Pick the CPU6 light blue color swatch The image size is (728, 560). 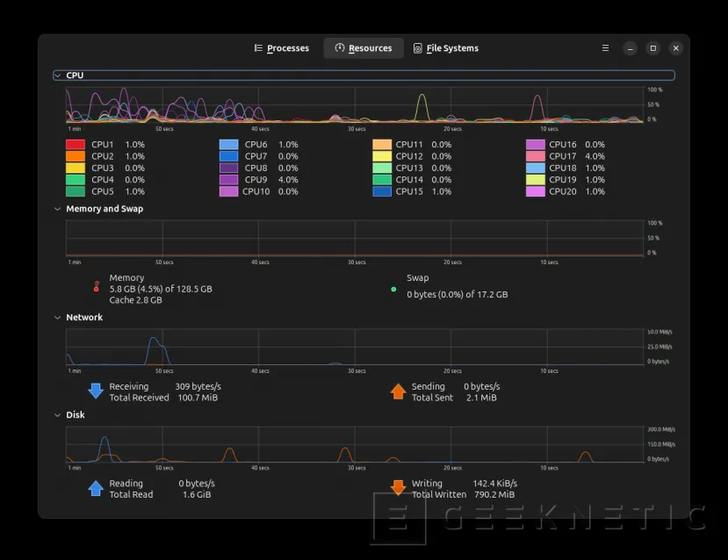pyautogui.click(x=228, y=145)
